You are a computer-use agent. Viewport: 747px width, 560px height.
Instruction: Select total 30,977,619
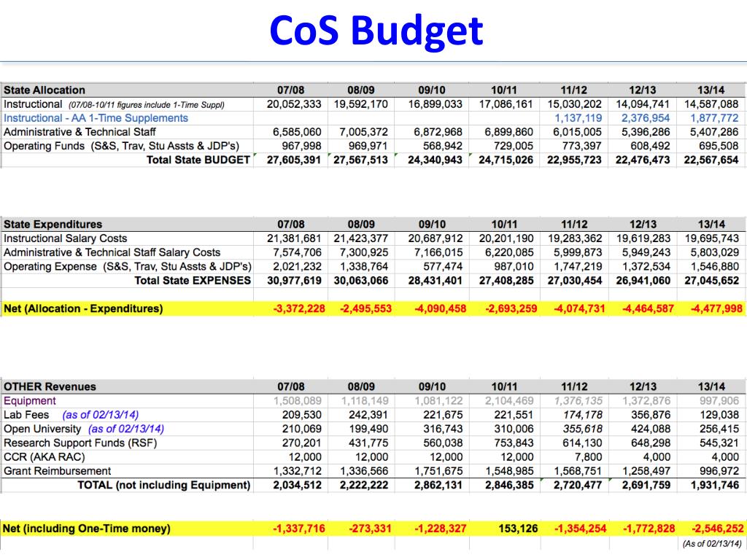coord(294,281)
